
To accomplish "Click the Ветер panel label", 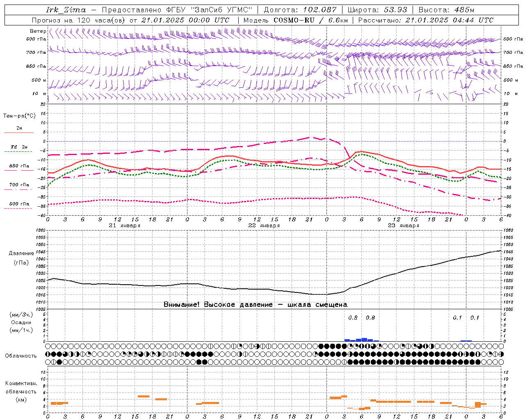I will (x=38, y=31).
